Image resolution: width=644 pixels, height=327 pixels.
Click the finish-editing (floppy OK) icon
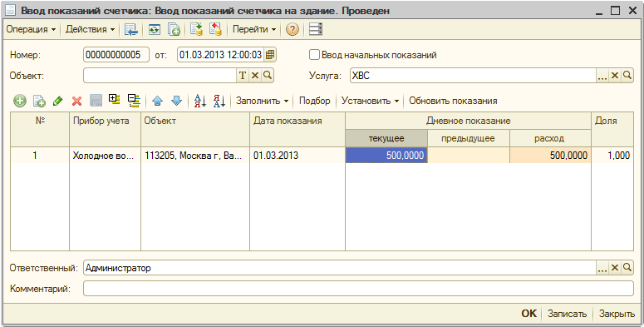click(96, 101)
